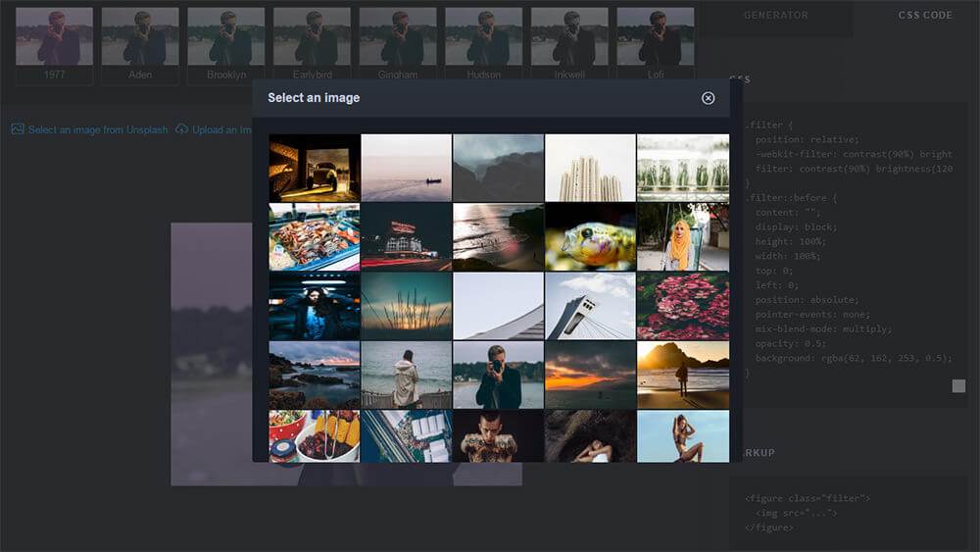The height and width of the screenshot is (552, 980).
Task: Choose the boat on misty water photo
Action: 407,169
